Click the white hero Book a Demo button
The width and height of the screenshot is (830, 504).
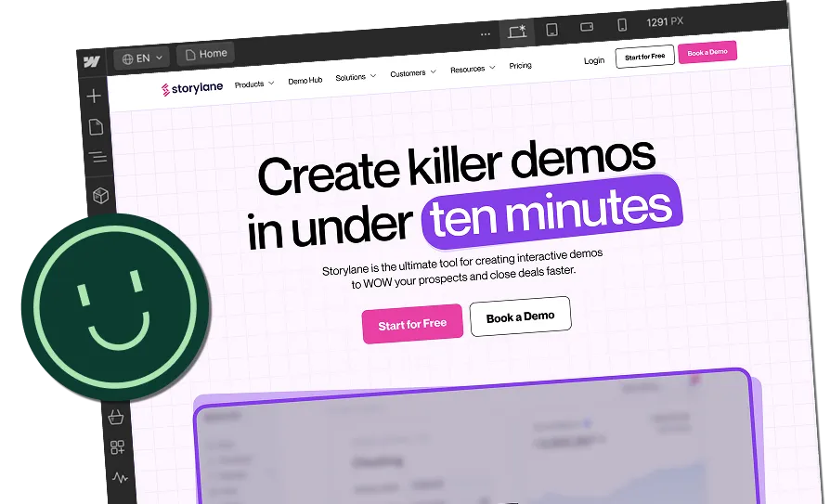click(x=520, y=317)
